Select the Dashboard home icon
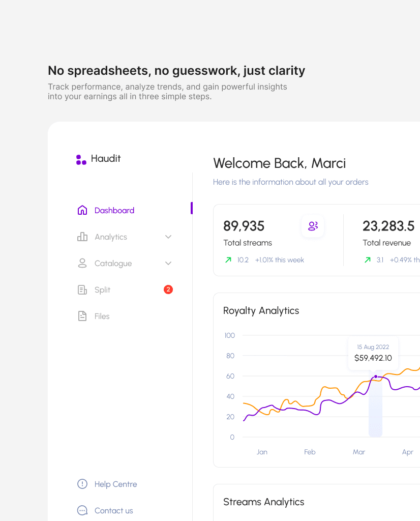The image size is (420, 521). [82, 210]
